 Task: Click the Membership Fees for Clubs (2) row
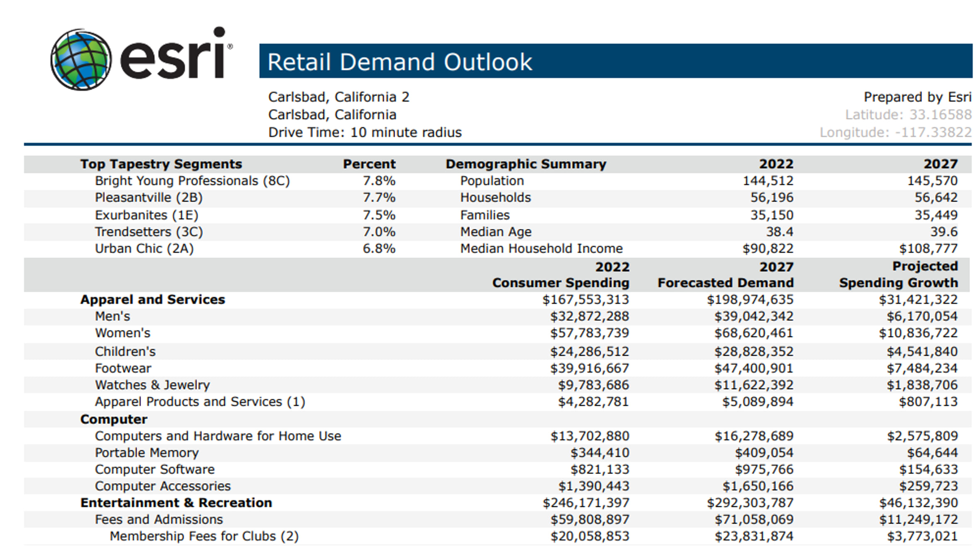tap(204, 536)
